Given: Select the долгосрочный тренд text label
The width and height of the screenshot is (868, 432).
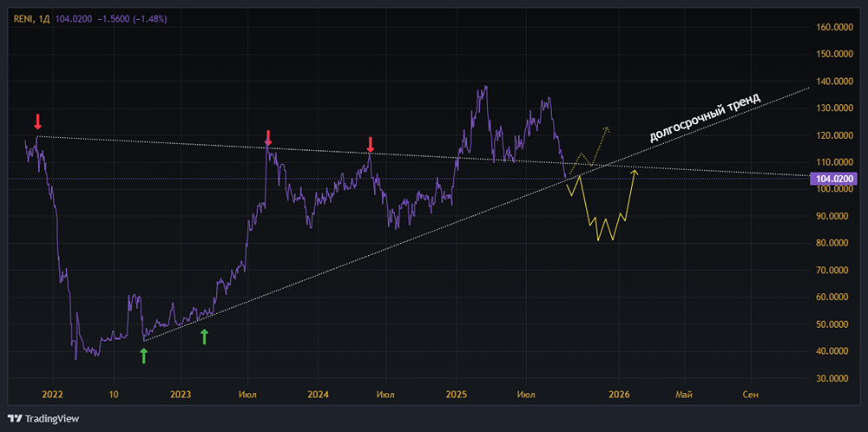Looking at the screenshot, I should pos(704,117).
